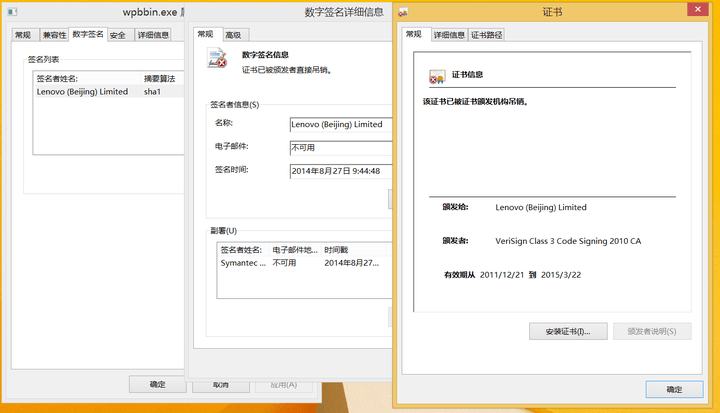Viewport: 720px width, 413px height.
Task: Select 常规 tab in certificate window
Action: pos(414,34)
